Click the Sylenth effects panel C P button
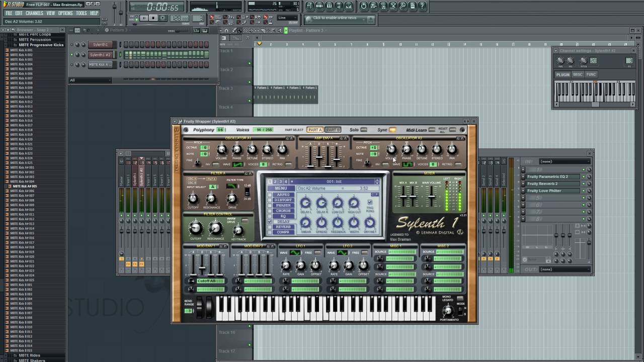 [x=375, y=195]
